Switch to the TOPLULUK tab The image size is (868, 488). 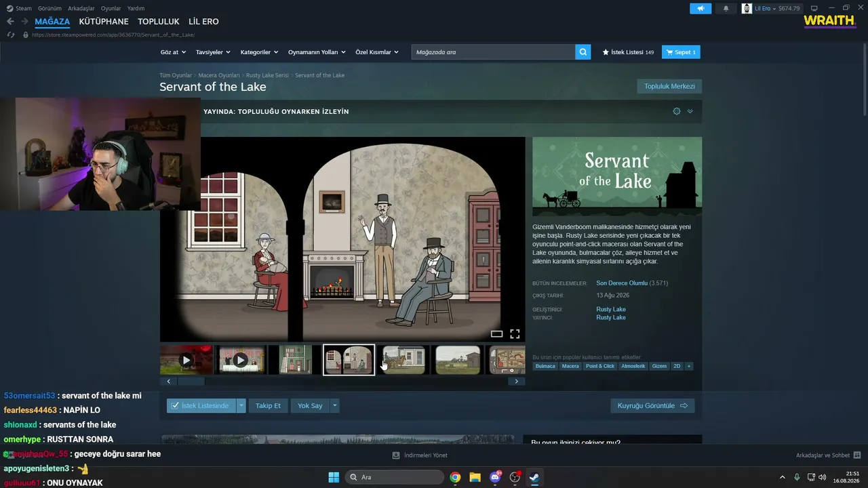click(159, 22)
